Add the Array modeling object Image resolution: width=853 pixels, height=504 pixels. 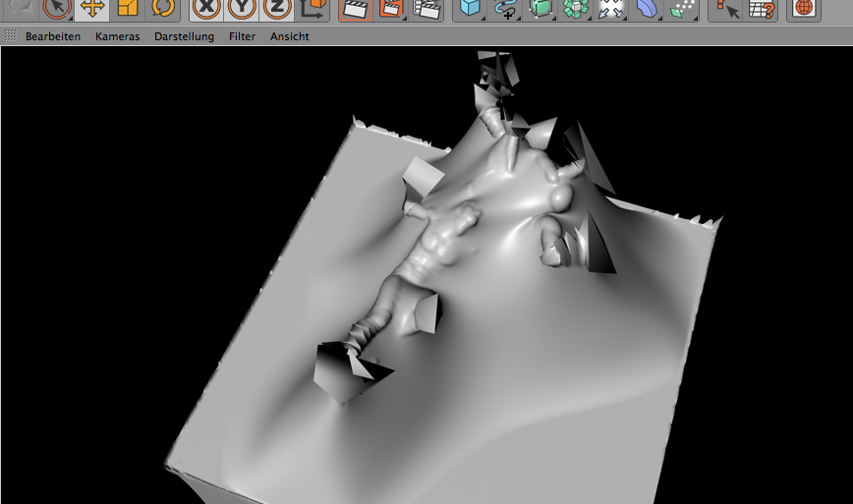(576, 8)
